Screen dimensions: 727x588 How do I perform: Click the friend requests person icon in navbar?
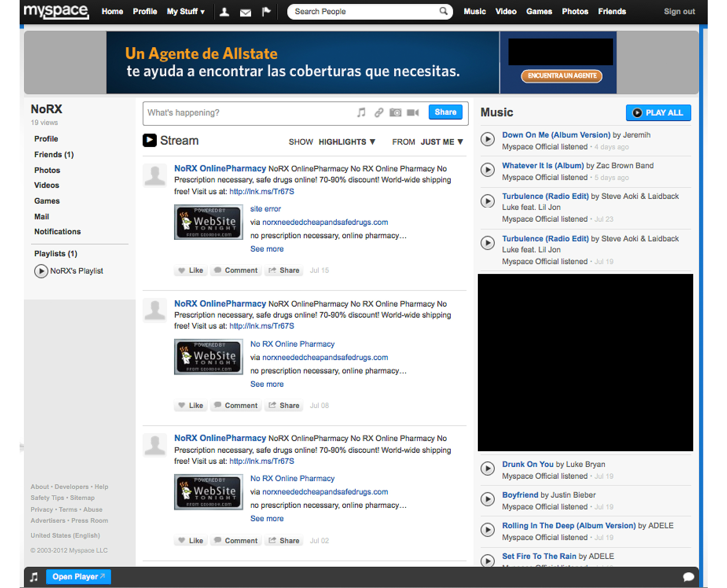(x=224, y=12)
